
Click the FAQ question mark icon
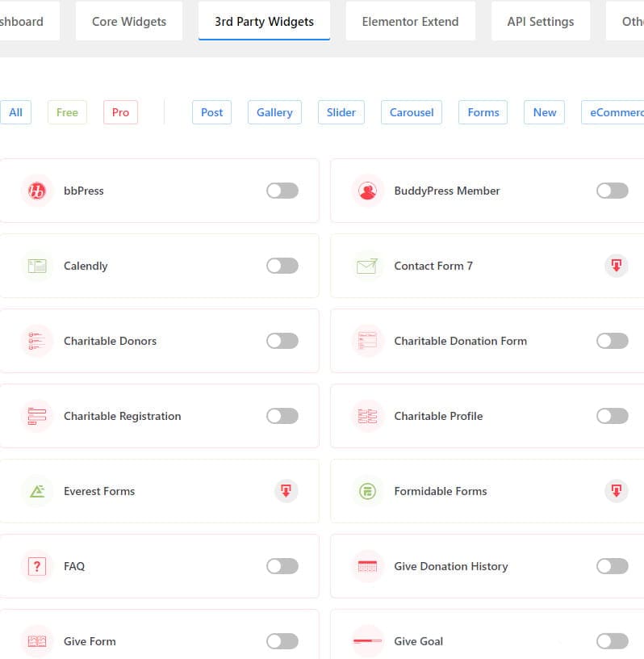(37, 567)
